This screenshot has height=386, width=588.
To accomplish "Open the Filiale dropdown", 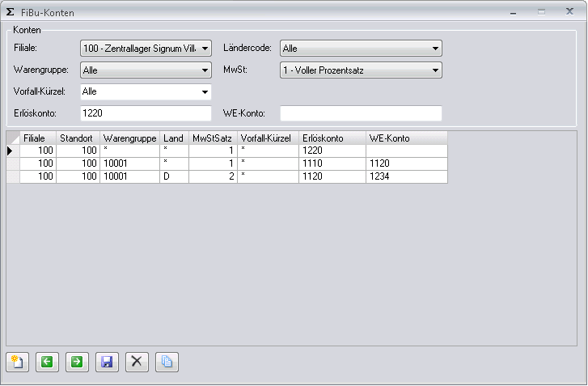I will 205,49.
